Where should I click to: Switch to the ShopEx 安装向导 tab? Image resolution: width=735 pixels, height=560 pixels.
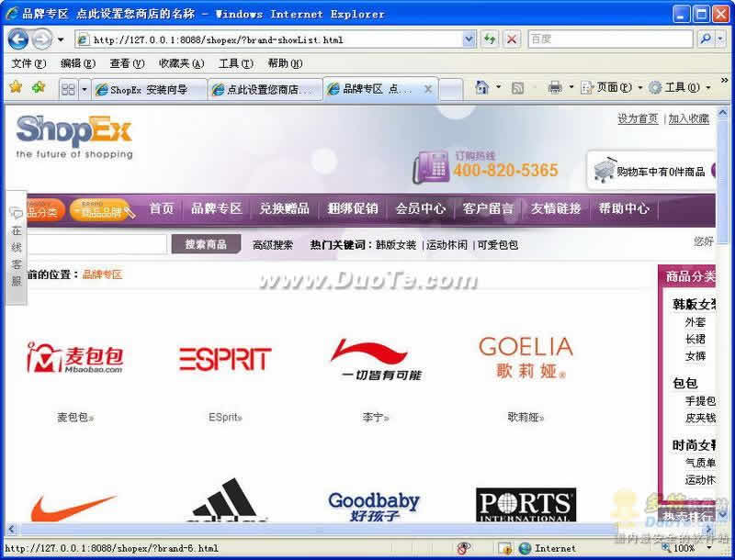pos(149,89)
